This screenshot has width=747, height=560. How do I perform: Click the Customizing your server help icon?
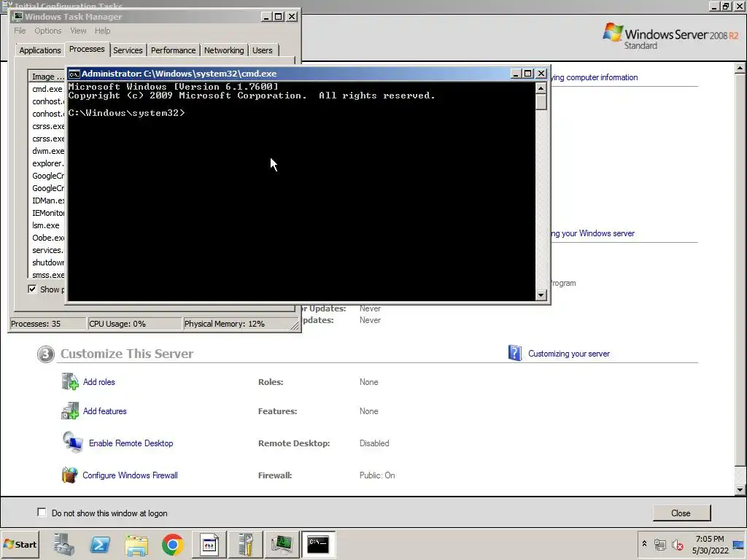click(515, 353)
